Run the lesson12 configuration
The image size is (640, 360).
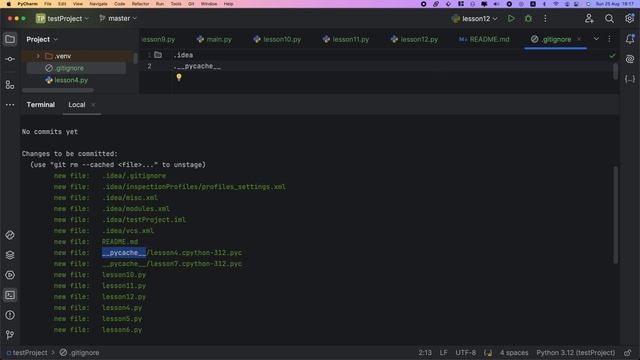[x=511, y=18]
